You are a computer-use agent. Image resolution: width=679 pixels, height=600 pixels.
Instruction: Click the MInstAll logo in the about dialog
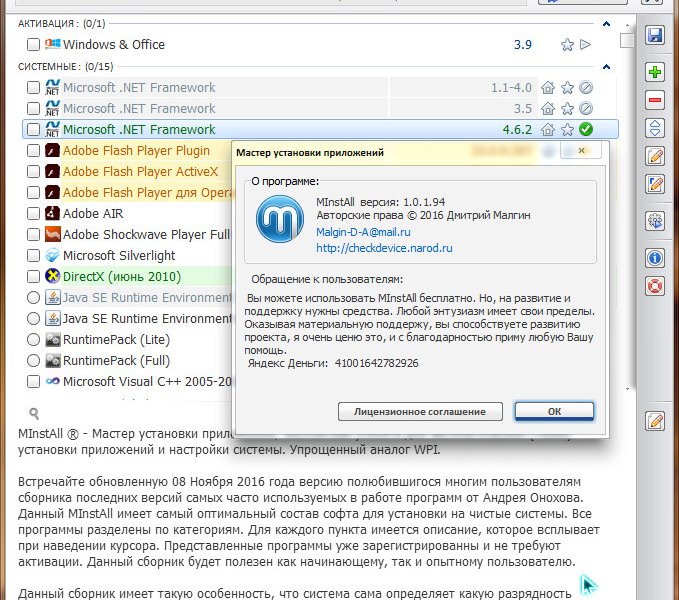(x=280, y=219)
